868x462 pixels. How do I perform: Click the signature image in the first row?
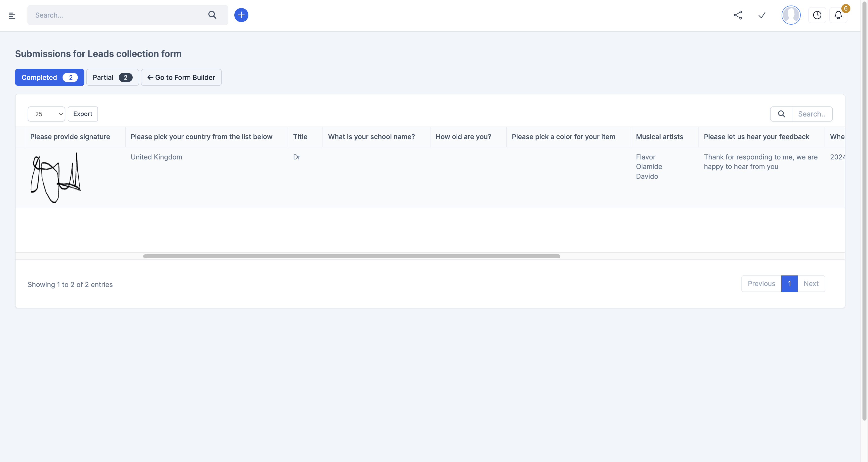pyautogui.click(x=55, y=178)
